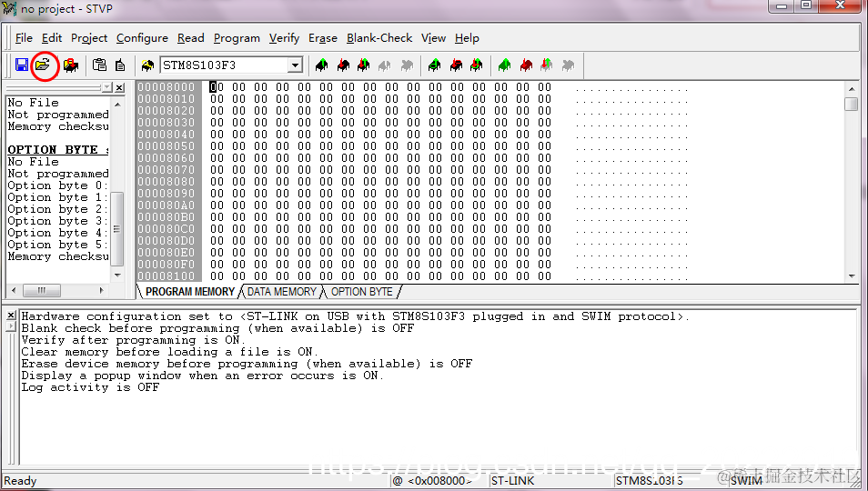868x491 pixels.
Task: Open the Blank-Check menu
Action: click(379, 38)
